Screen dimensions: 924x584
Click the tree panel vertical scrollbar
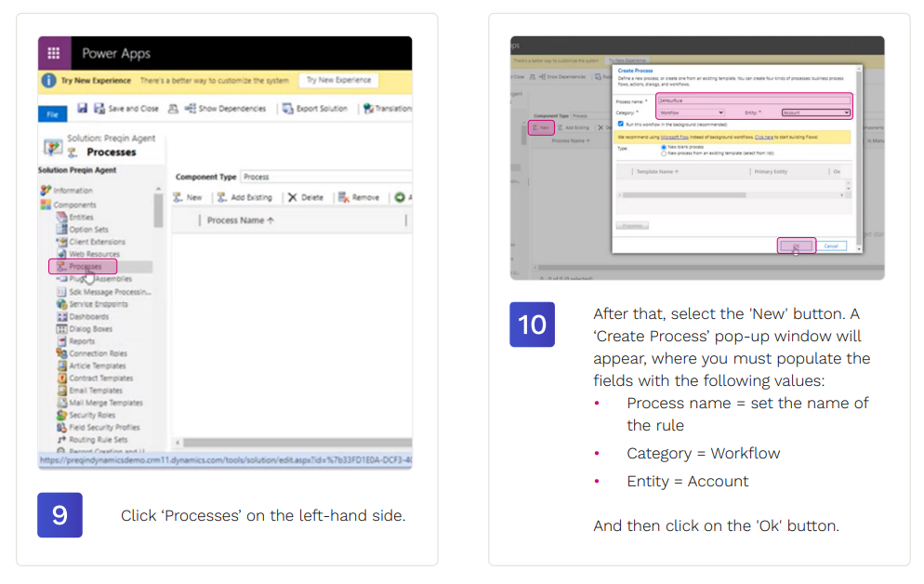(x=158, y=209)
